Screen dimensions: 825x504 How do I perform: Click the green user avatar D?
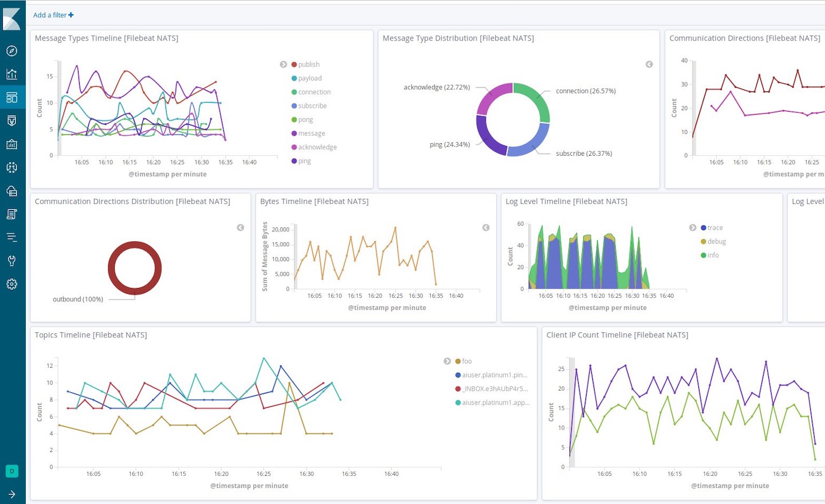tap(11, 471)
